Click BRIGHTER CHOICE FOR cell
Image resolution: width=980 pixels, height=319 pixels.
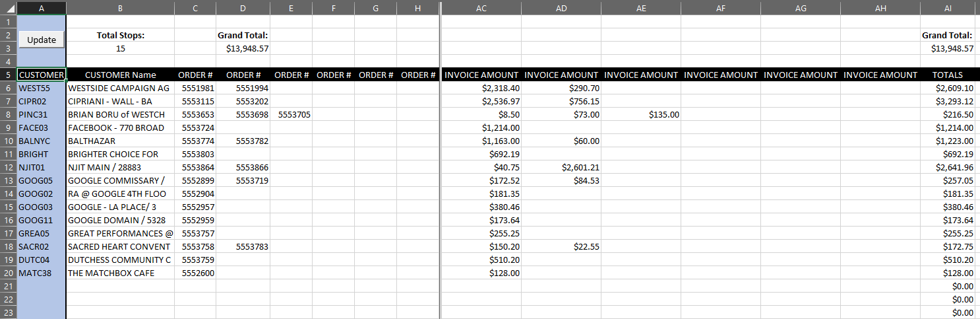[x=120, y=154]
